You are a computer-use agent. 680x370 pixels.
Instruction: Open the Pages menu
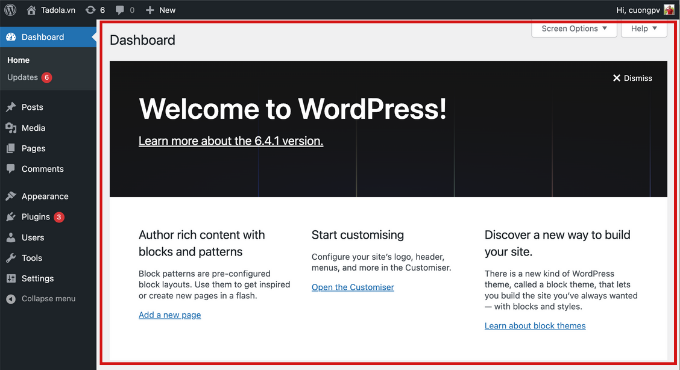tap(48, 148)
